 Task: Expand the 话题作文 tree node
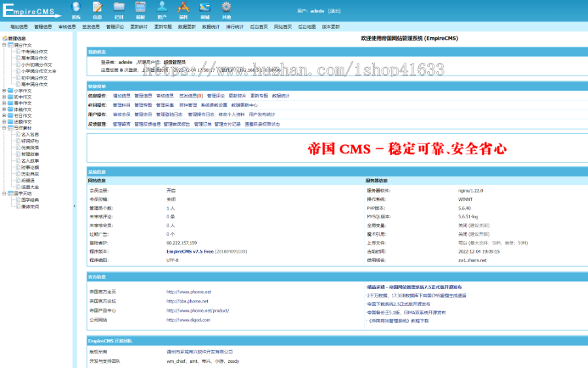coord(4,122)
